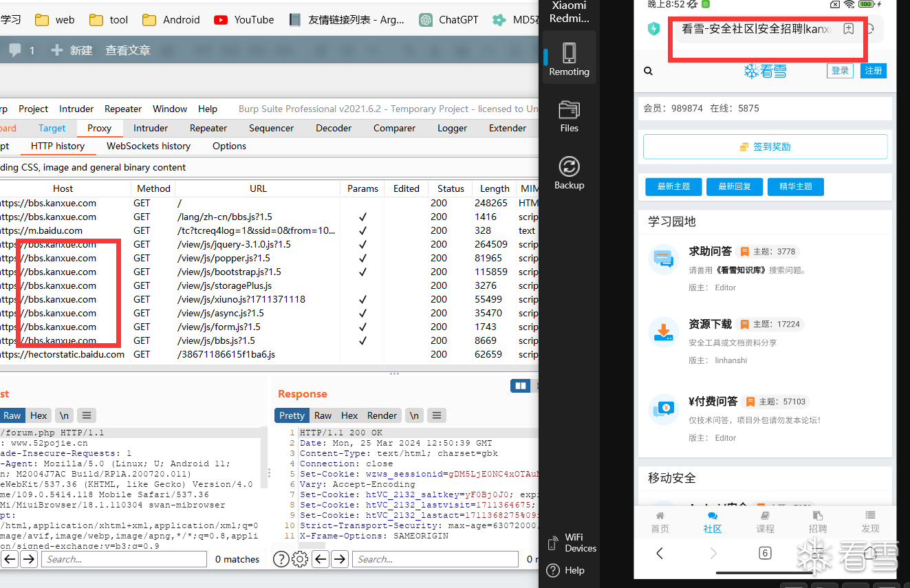Tap the 最新回复 button

(735, 186)
